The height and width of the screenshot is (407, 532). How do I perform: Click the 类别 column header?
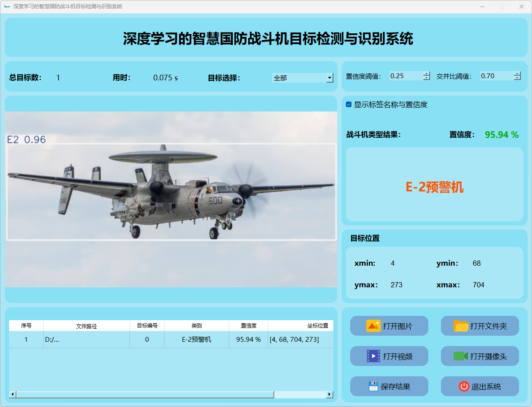coord(196,326)
